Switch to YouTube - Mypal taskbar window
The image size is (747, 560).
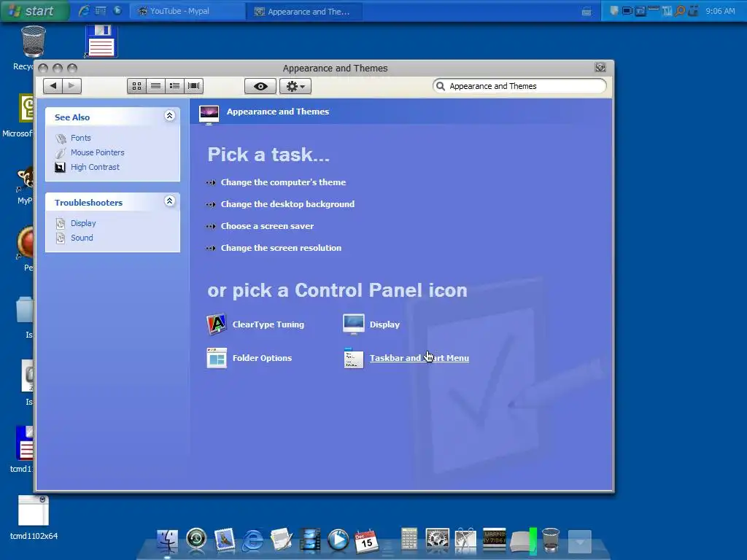coord(187,11)
